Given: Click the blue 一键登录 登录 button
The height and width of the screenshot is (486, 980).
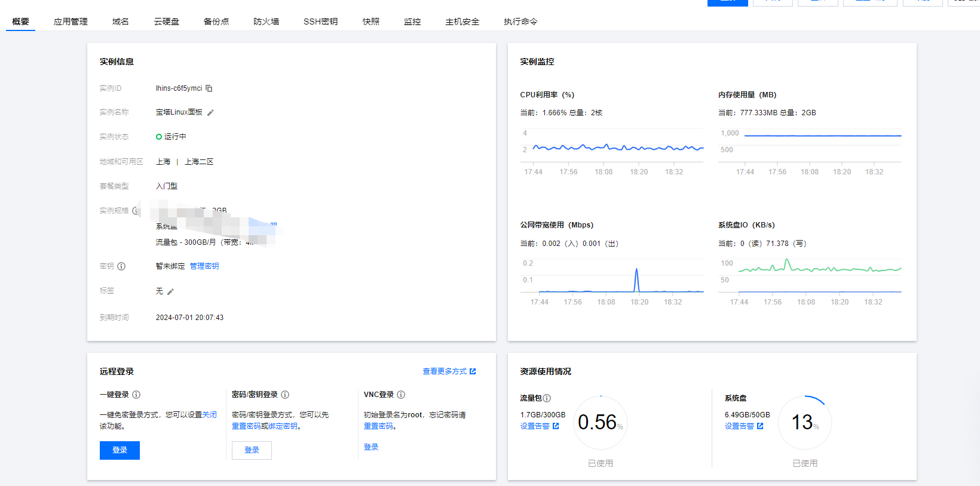Looking at the screenshot, I should [120, 450].
